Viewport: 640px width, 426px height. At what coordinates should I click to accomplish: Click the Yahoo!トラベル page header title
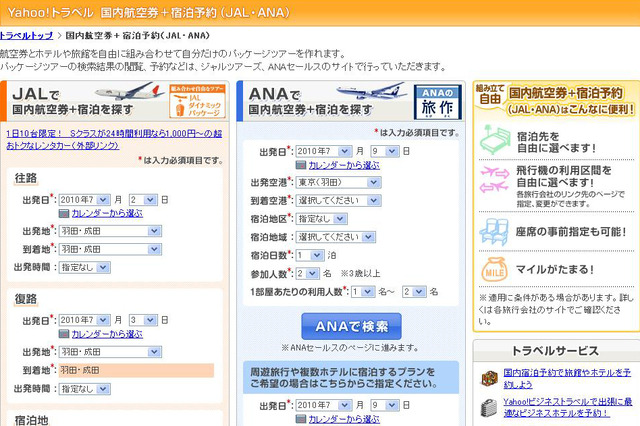coord(149,13)
